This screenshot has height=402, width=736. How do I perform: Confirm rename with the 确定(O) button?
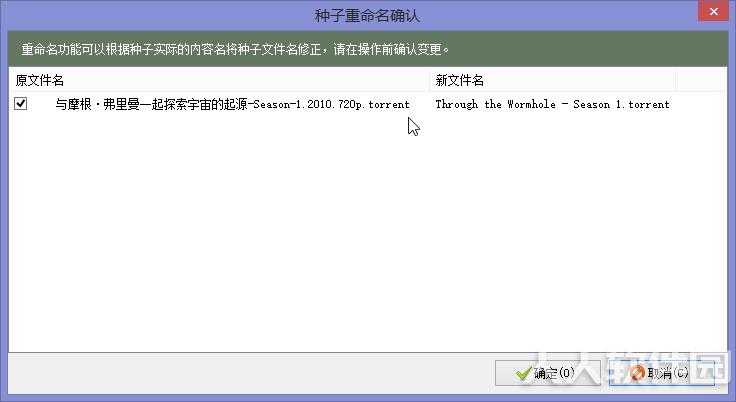547,373
